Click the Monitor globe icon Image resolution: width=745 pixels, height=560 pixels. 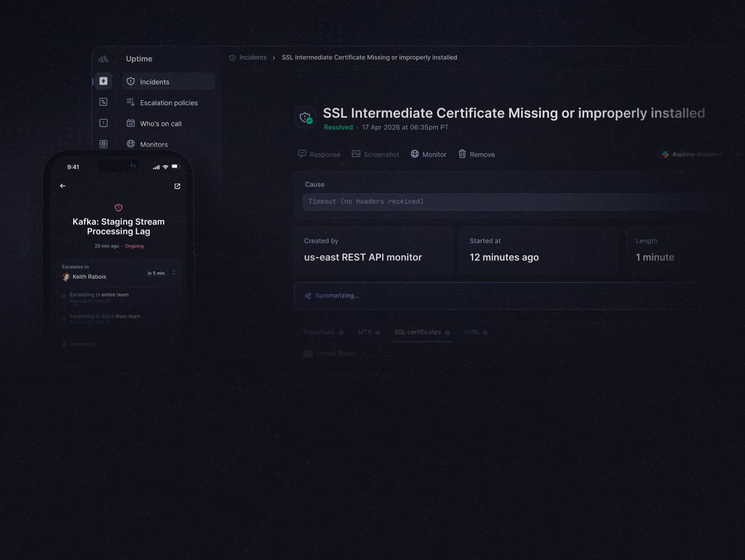[415, 154]
